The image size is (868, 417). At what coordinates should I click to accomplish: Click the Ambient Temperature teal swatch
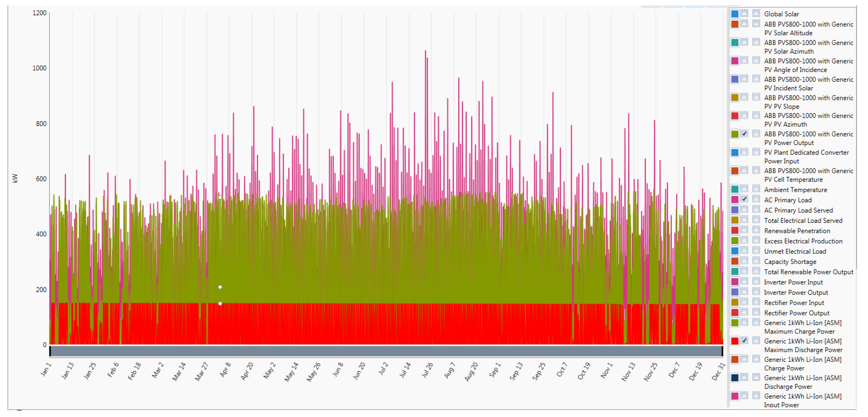click(x=735, y=189)
